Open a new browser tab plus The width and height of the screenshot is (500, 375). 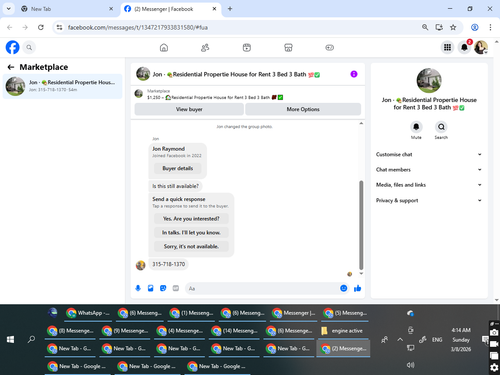(230, 9)
